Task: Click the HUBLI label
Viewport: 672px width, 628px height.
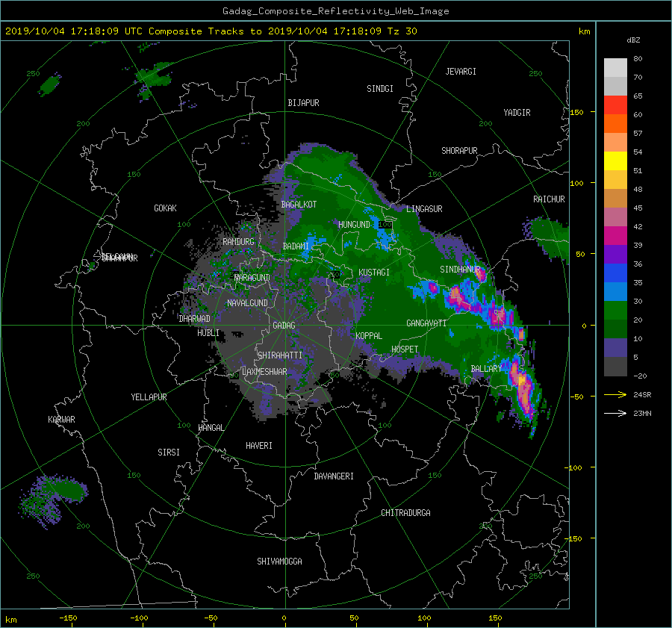Action: [x=208, y=333]
